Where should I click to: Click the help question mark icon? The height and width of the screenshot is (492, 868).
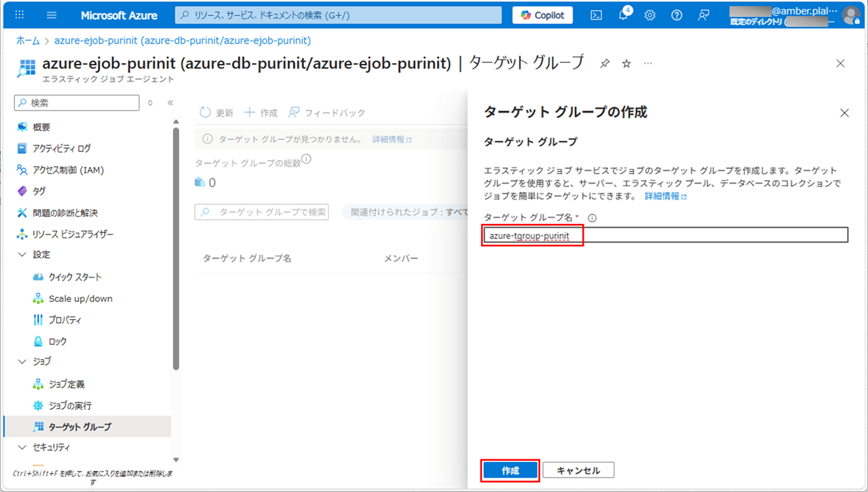tap(677, 15)
